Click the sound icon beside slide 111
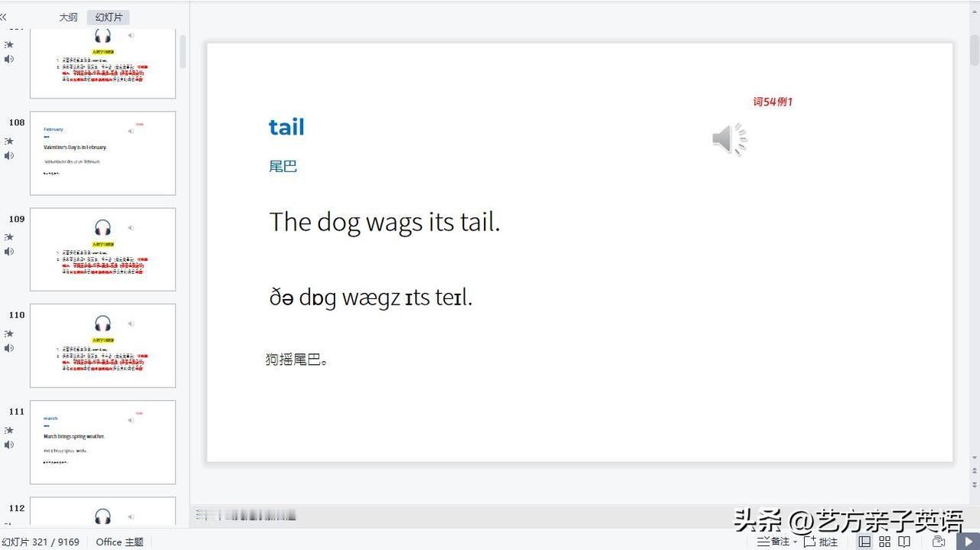Image resolution: width=980 pixels, height=550 pixels. (9, 444)
